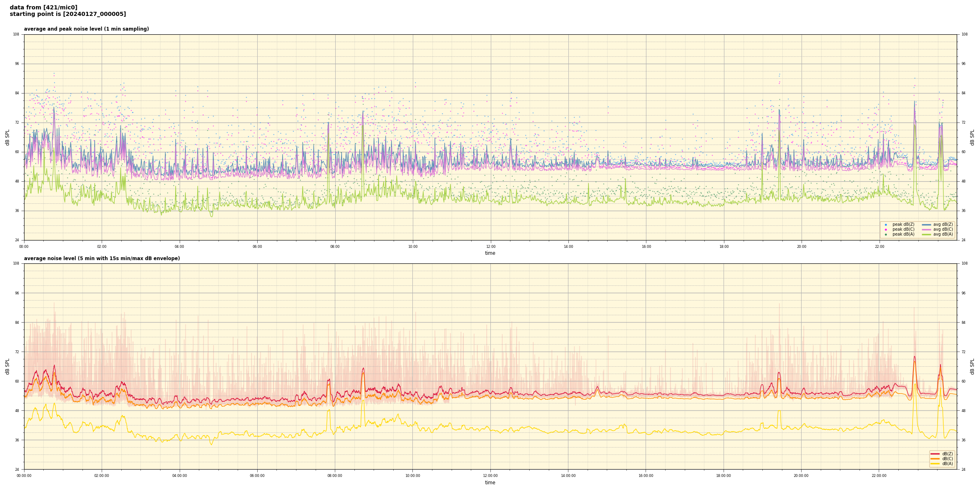Viewport: 980px width, 490px height.
Task: Click the magenta peak dB(C) legend dot
Action: point(886,229)
